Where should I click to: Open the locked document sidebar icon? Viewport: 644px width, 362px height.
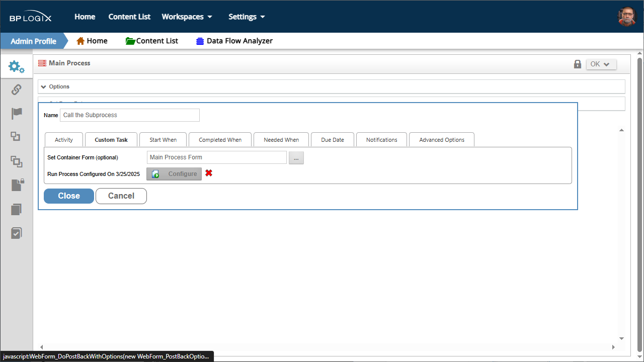(x=17, y=185)
